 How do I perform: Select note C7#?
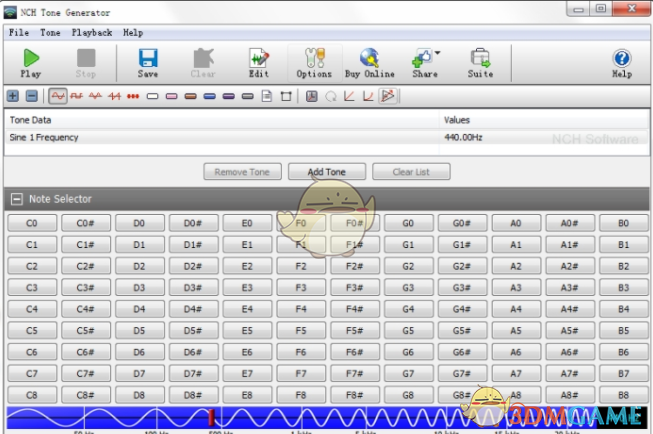(x=86, y=373)
